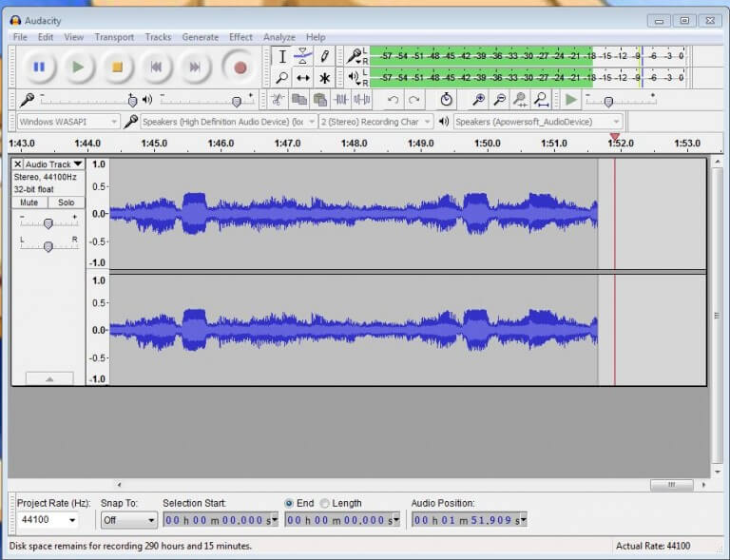This screenshot has height=560, width=730.
Task: Select the Length radio button
Action: click(x=324, y=503)
